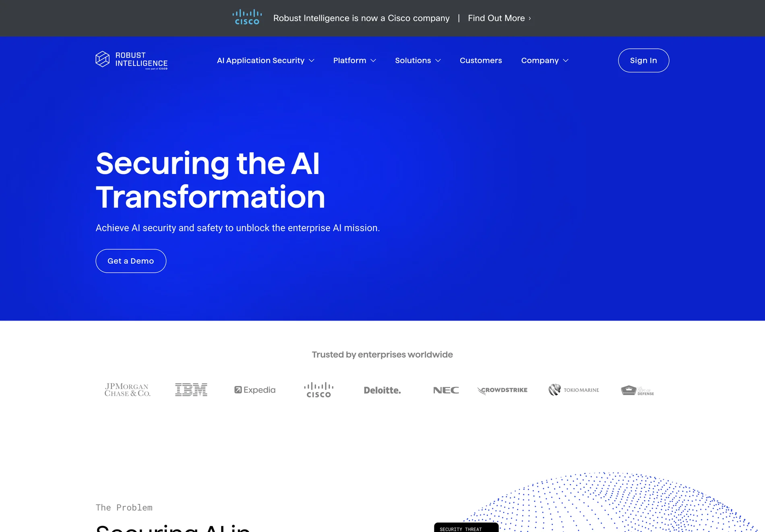This screenshot has height=532, width=765.
Task: Click the Robust Intelligence logo
Action: coord(132,60)
